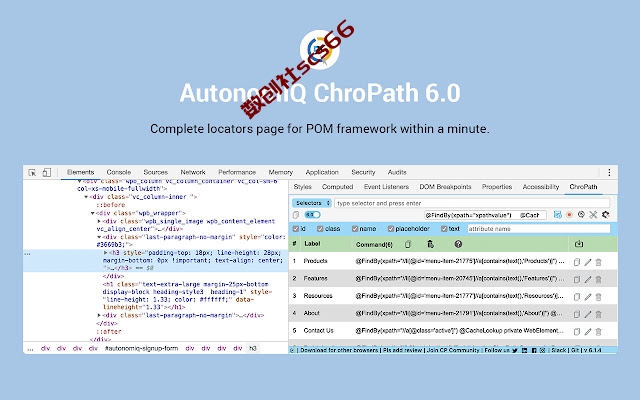Focus the attribute name input field
The image size is (640, 400).
pos(539,229)
